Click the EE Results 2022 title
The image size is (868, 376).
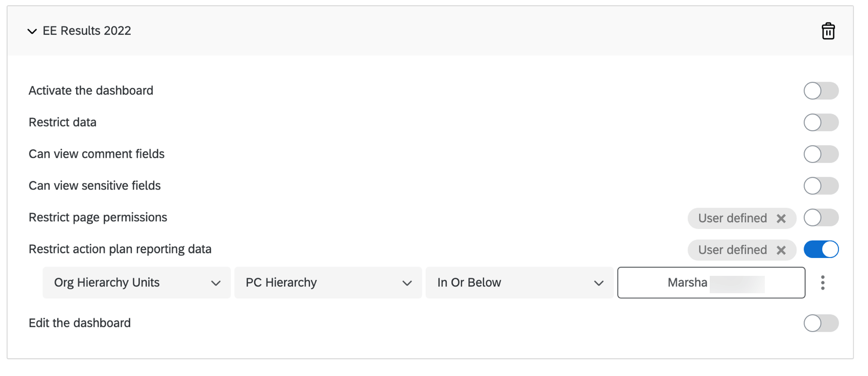pos(87,31)
